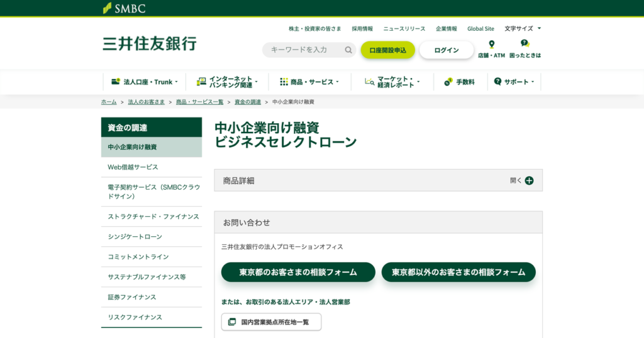Image resolution: width=644 pixels, height=338 pixels.
Task: Expand the 商品・サービス menu
Action: pos(309,82)
